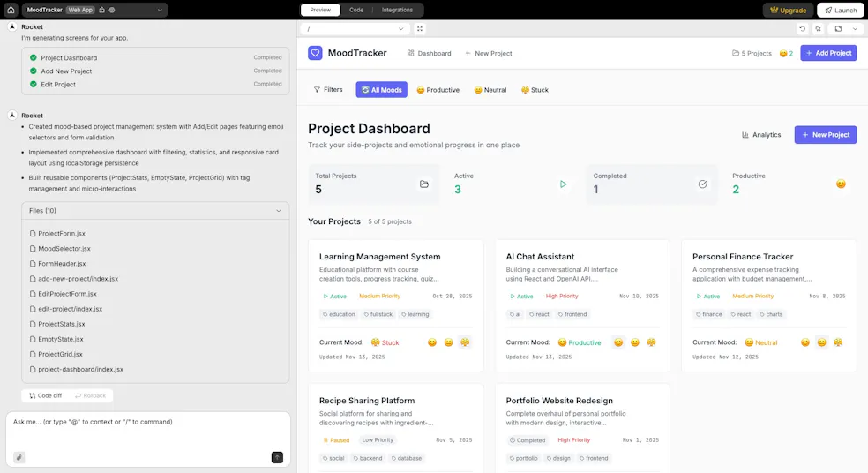Image resolution: width=868 pixels, height=473 pixels.
Task: Set Personal Finance Tracker mood to productive emoji
Action: (x=805, y=342)
